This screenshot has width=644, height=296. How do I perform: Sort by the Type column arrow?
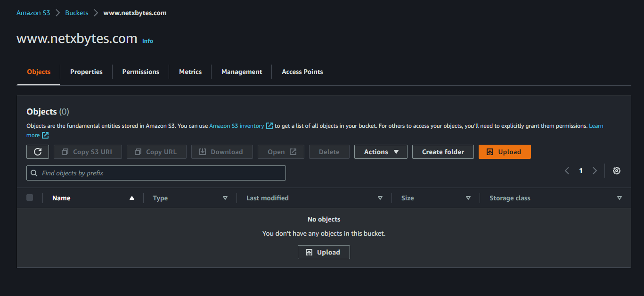click(225, 198)
